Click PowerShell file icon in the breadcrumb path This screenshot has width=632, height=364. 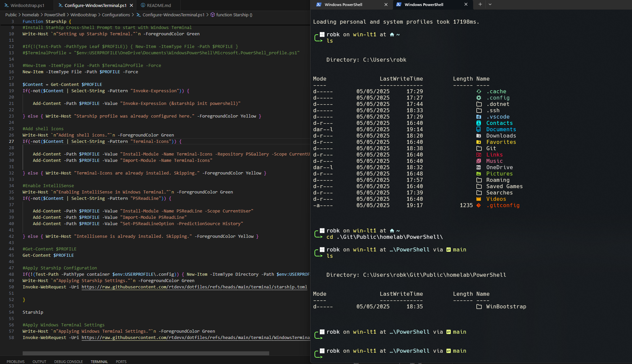(x=139, y=15)
